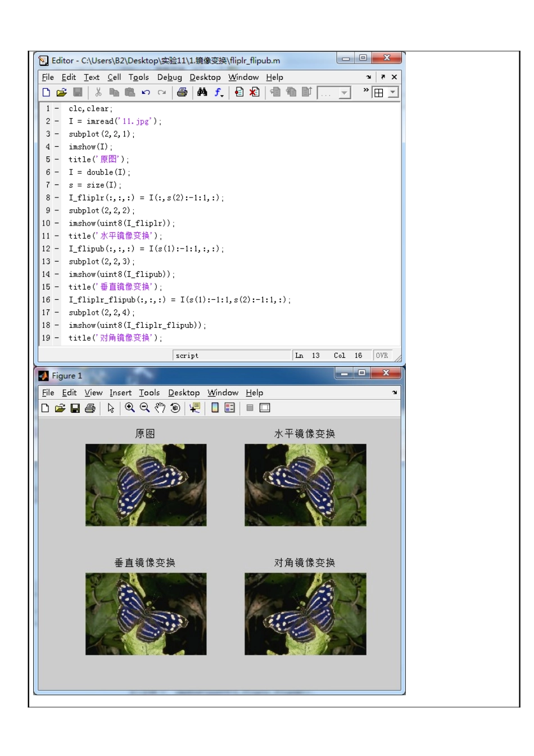Select the Zoom Out magnifier tool
Image resolution: width=534 pixels, height=756 pixels.
pyautogui.click(x=145, y=408)
